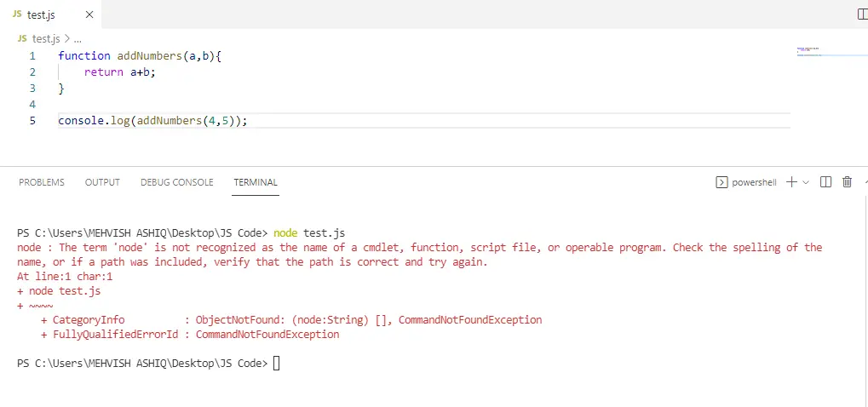
Task: Click line number 2 in the gutter
Action: click(x=32, y=72)
